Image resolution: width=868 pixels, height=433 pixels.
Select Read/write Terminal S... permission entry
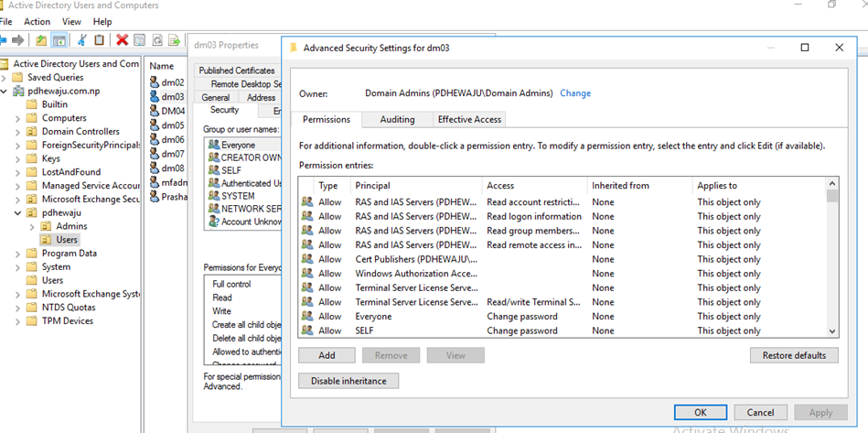point(562,302)
